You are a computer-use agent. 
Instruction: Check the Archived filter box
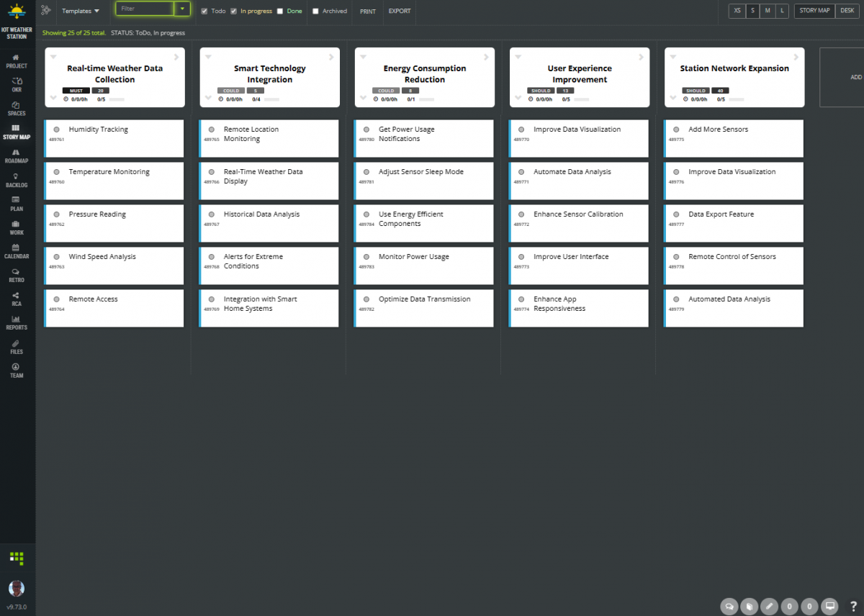pyautogui.click(x=315, y=11)
